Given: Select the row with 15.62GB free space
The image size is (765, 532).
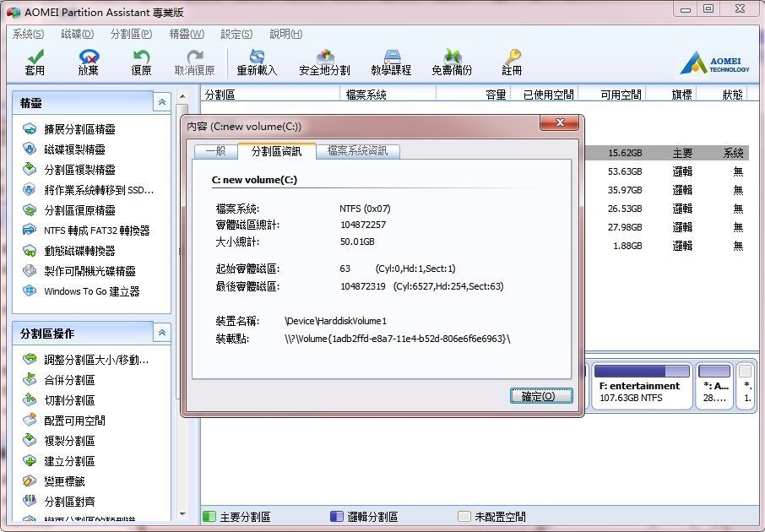Looking at the screenshot, I should (x=666, y=153).
